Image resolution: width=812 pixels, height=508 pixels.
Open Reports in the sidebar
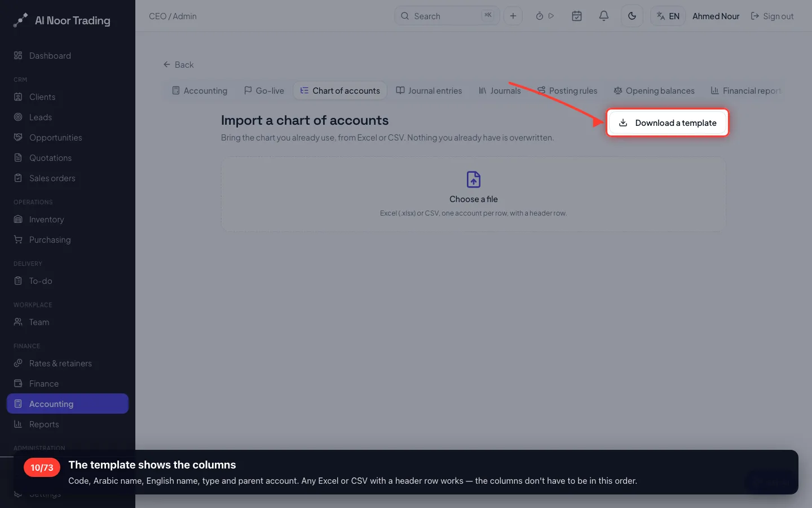tap(68, 424)
